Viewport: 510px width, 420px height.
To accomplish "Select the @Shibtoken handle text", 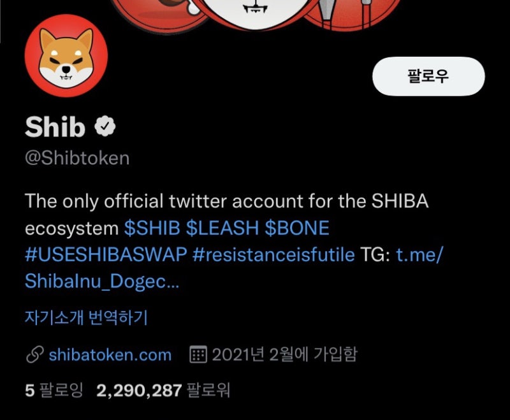I will click(77, 158).
